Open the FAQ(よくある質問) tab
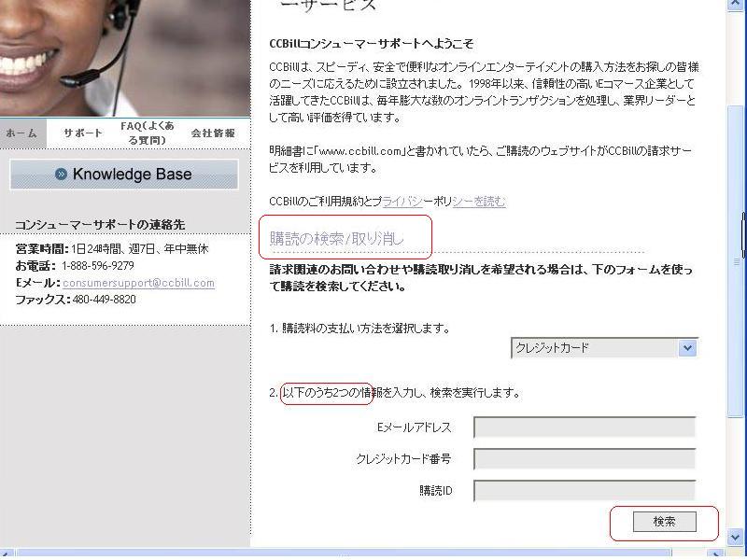747x560 pixels. 147,133
